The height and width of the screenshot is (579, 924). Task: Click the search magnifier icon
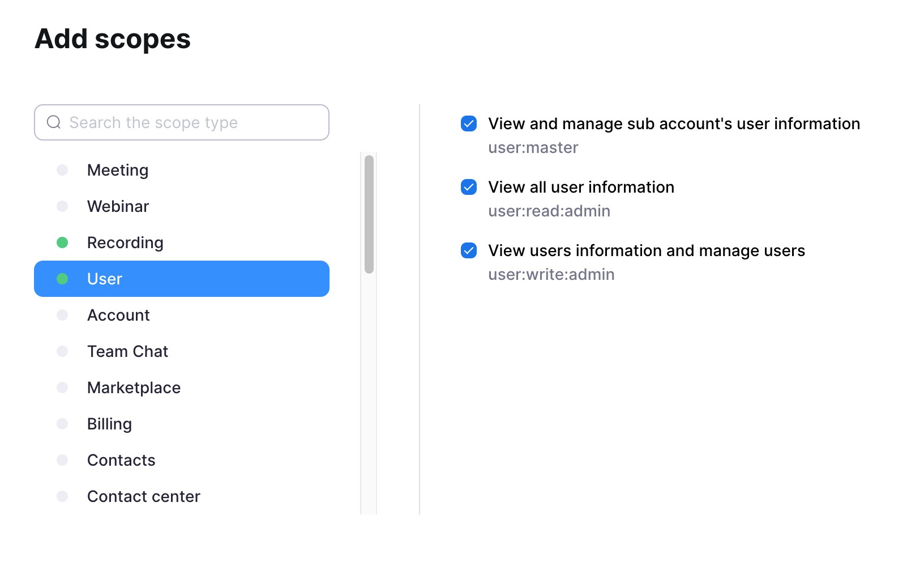click(54, 122)
